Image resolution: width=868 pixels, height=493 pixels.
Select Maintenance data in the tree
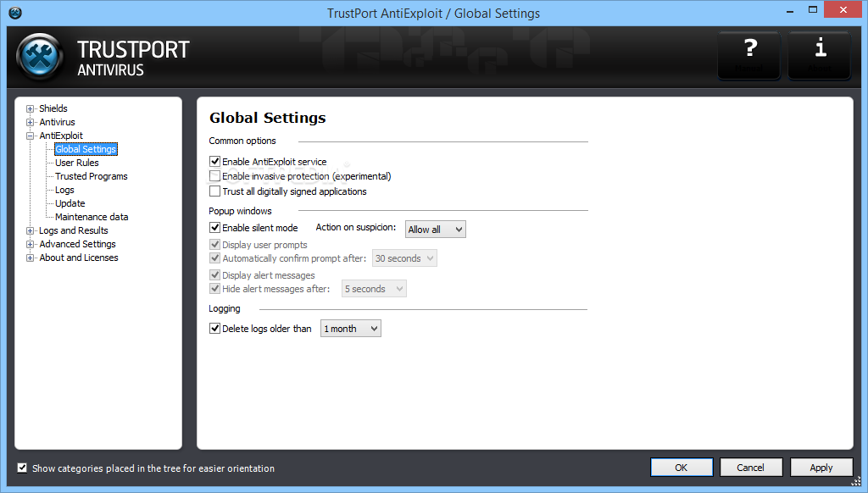92,217
